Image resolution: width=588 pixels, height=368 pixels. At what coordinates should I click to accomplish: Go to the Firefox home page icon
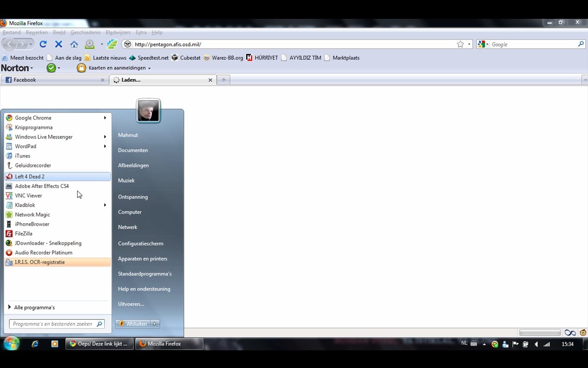(74, 44)
